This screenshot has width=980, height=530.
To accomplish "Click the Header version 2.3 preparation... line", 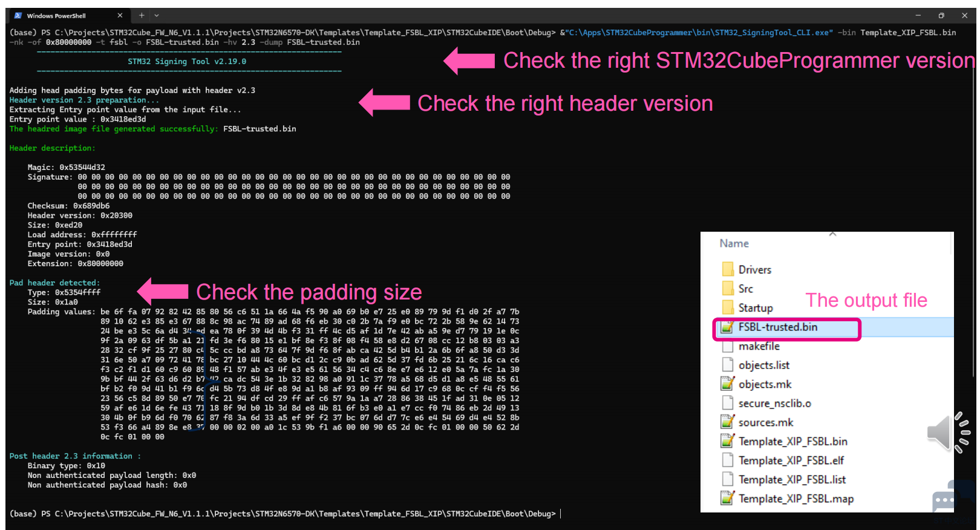I will coord(84,100).
